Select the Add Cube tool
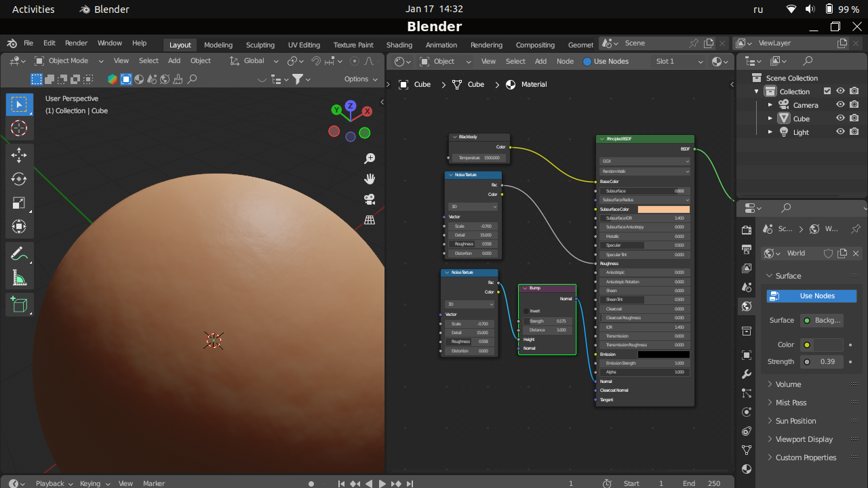Image resolution: width=868 pixels, height=488 pixels. tap(19, 305)
